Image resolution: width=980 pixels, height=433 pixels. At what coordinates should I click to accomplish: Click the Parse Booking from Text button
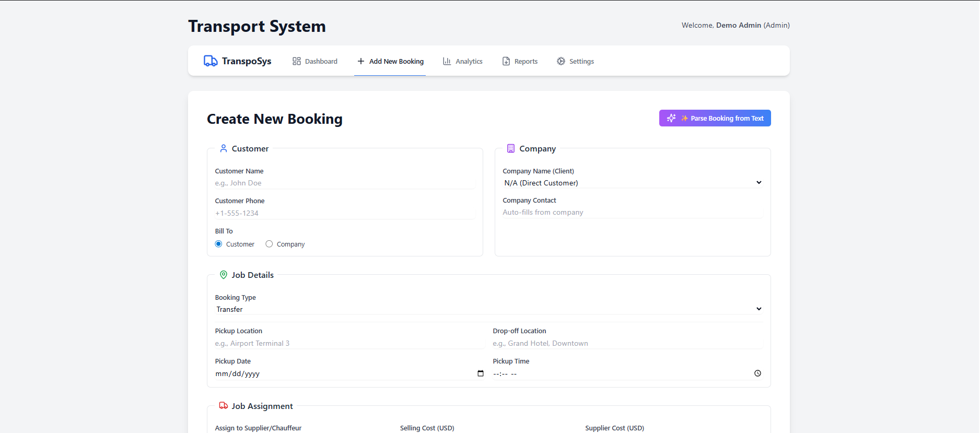coord(715,118)
